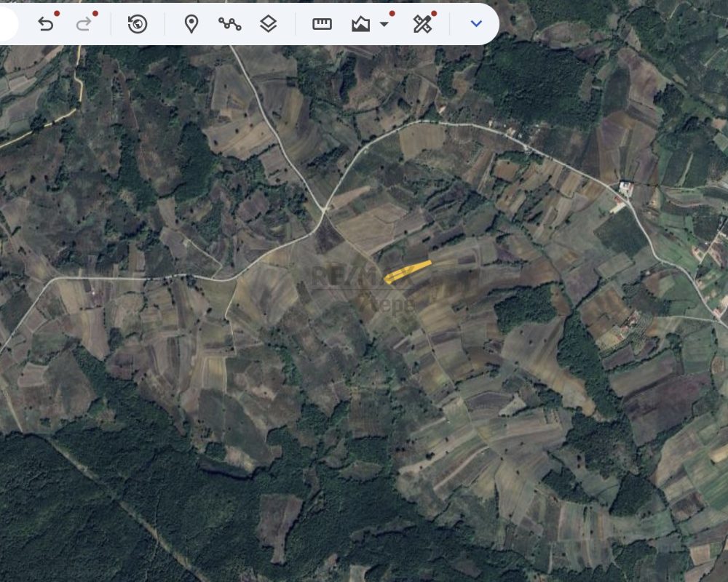This screenshot has width=728, height=582.
Task: Open the elevation profile tool
Action: (x=361, y=24)
